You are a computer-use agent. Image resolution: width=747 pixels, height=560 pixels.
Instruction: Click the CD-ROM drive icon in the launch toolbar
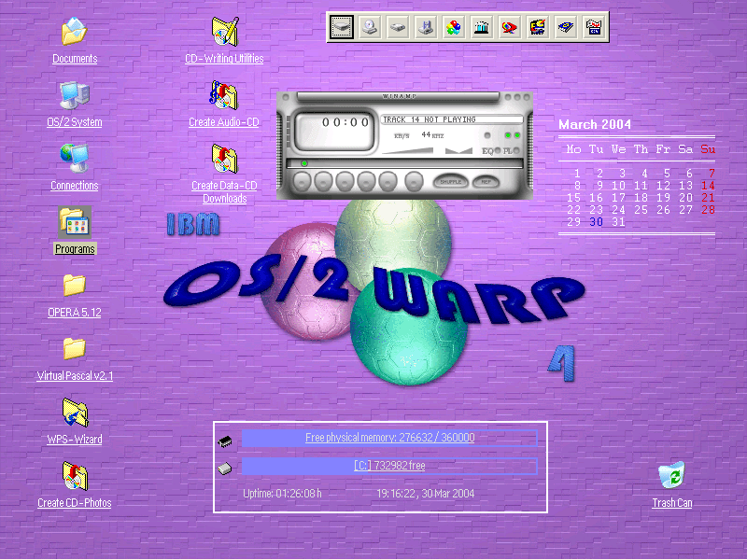371,27
